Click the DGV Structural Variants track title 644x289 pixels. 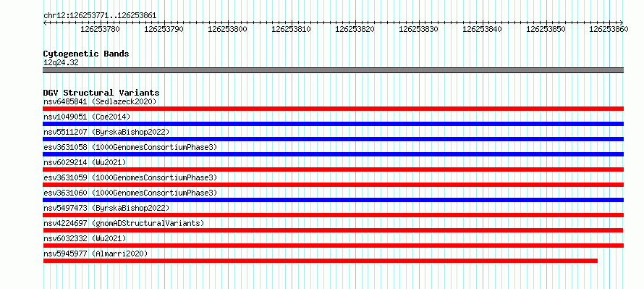(101, 93)
